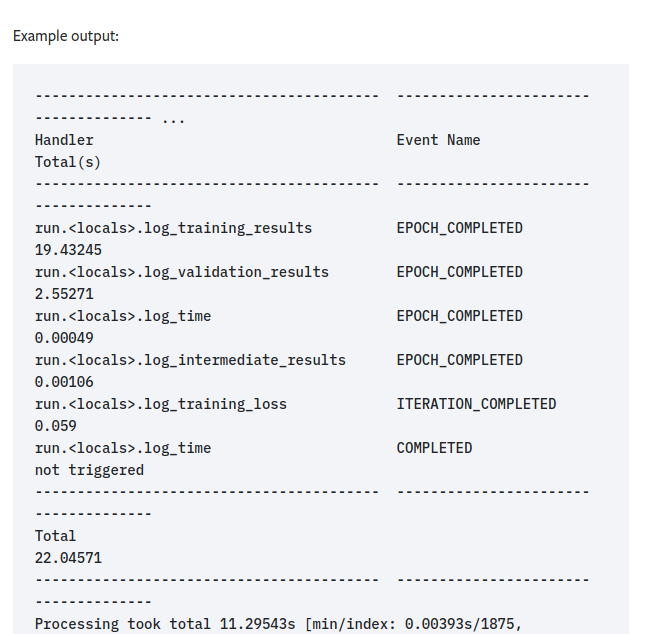Click the log_intermediate_results handler entry
The image size is (652, 634).
(x=190, y=360)
